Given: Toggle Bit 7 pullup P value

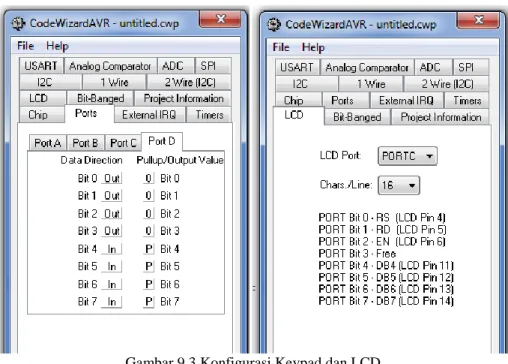Looking at the screenshot, I should click(x=149, y=302).
